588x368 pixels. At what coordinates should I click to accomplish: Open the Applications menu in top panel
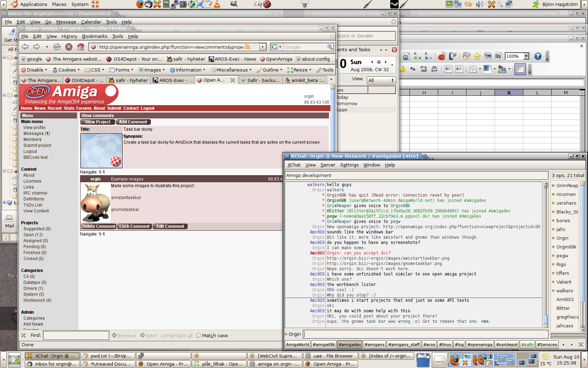tap(29, 4)
